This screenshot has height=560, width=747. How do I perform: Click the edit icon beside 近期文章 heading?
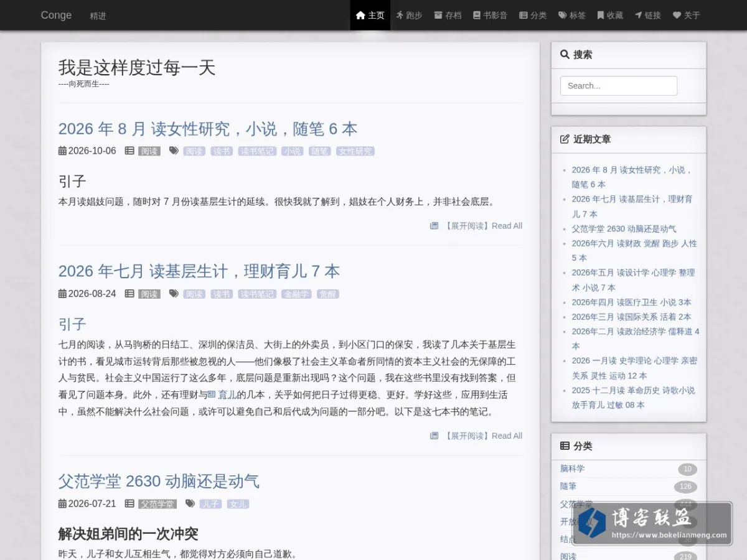tap(565, 139)
